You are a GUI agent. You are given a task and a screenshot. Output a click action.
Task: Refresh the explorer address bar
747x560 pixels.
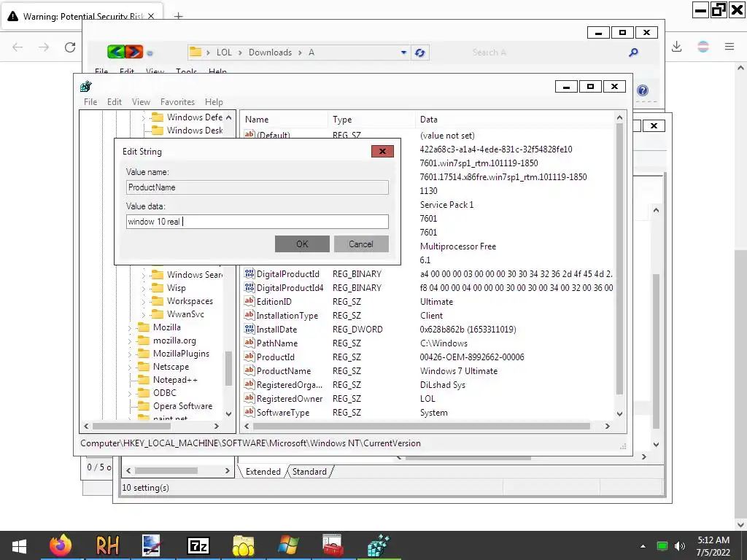pos(419,52)
